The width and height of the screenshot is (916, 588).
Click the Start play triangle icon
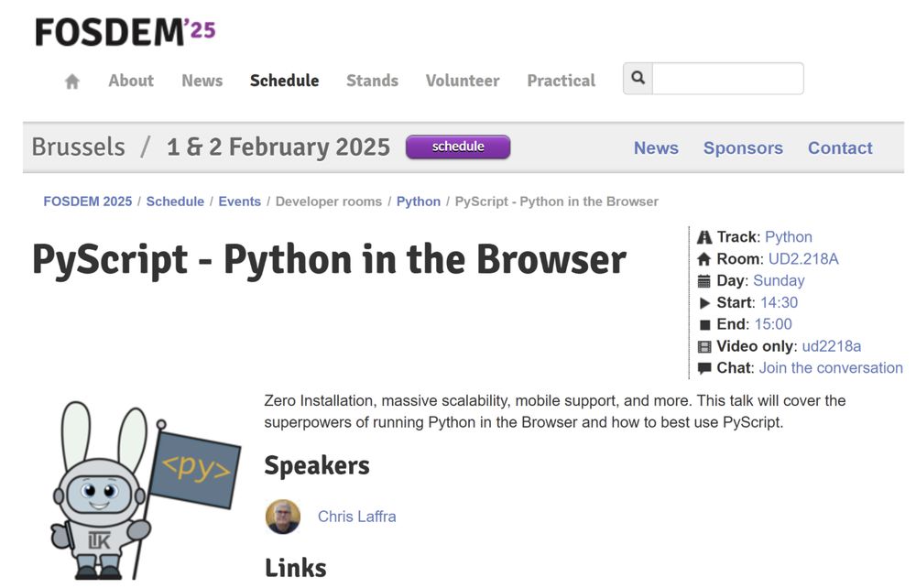point(705,302)
